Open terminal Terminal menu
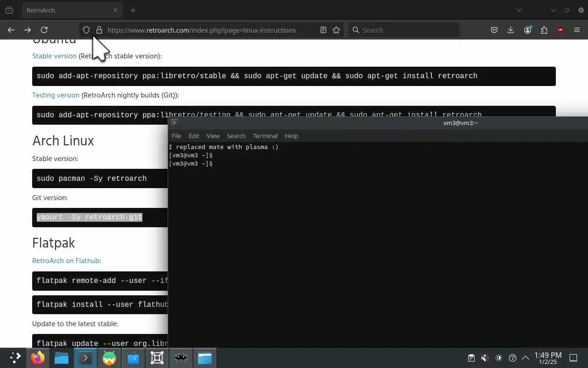 coord(265,136)
